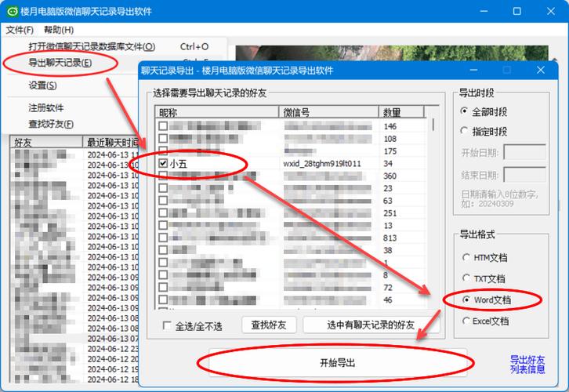Image resolution: width=569 pixels, height=392 pixels.
Task: Sort by the 昵称 column header
Action: 216,112
